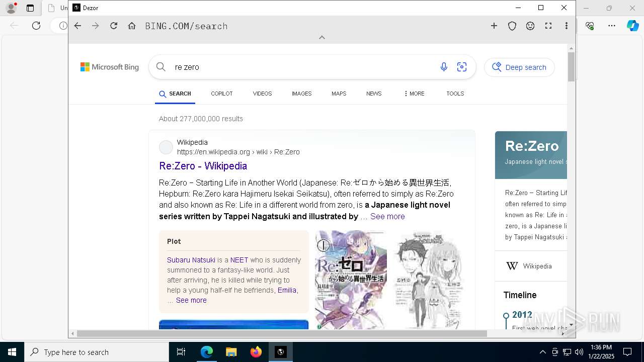
Task: Open Edge profile icon
Action: pyautogui.click(x=11, y=8)
